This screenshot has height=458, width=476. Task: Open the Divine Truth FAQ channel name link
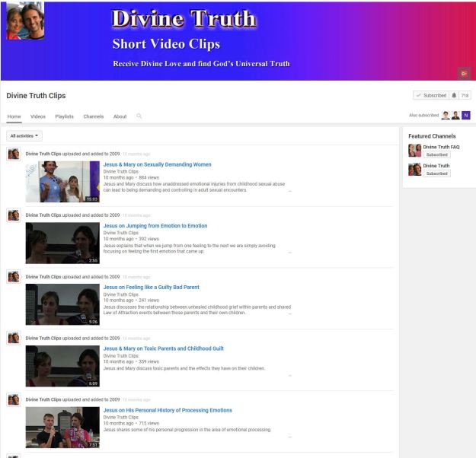click(441, 147)
